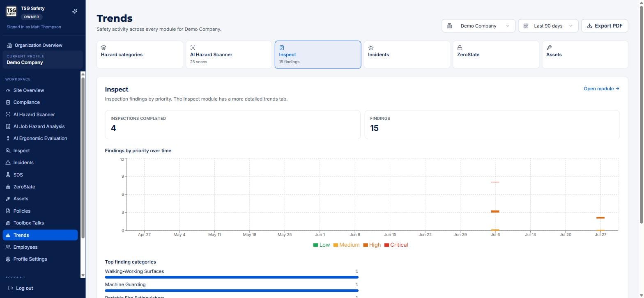This screenshot has width=644, height=298.
Task: Open the Demo Company dropdown
Action: 478,26
